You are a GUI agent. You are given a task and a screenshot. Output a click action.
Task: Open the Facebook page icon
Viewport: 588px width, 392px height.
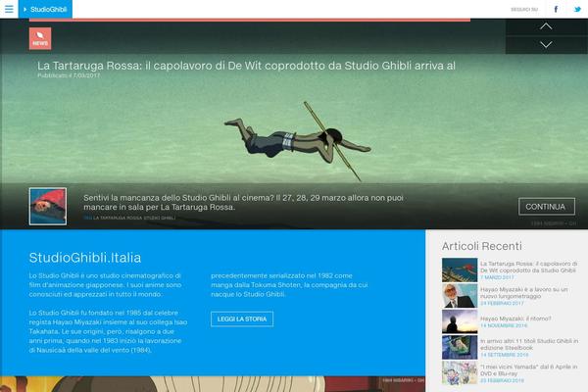(x=556, y=9)
